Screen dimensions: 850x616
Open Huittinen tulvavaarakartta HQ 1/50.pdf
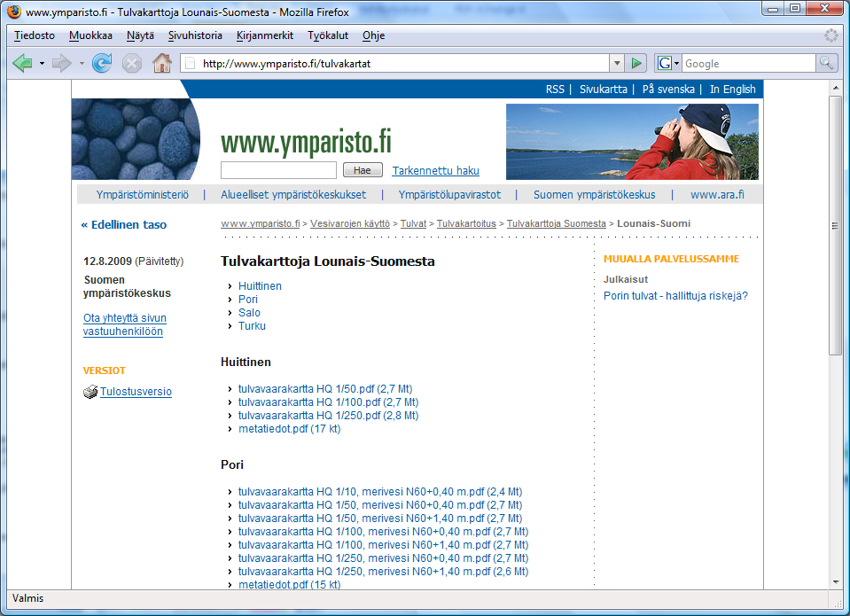[325, 389]
